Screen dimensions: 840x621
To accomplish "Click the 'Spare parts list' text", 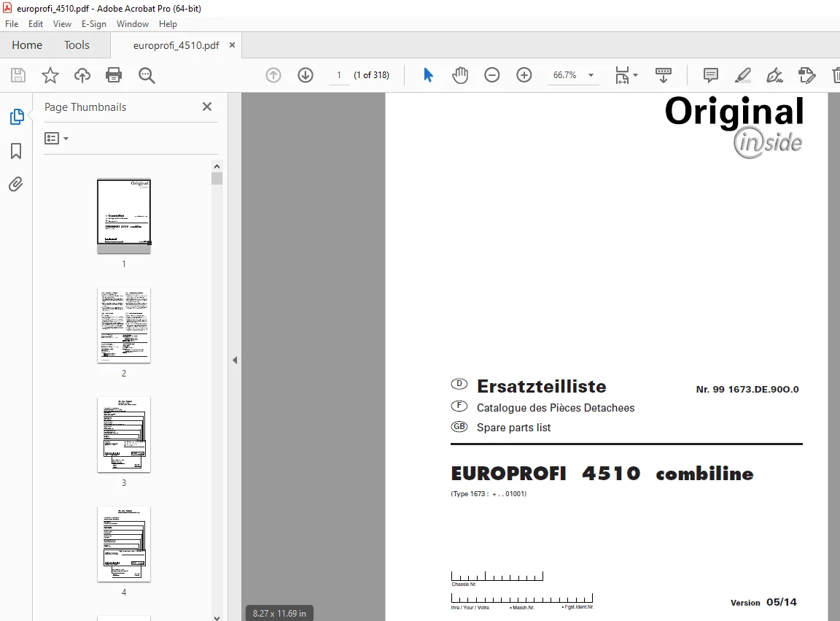I will (514, 428).
